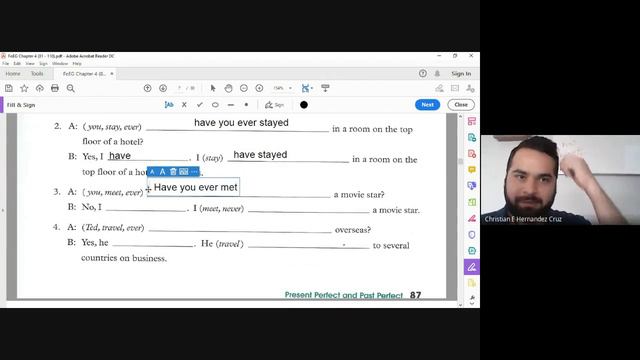Print the document with the printer icon
This screenshot has width=640, height=360.
(x=55, y=88)
